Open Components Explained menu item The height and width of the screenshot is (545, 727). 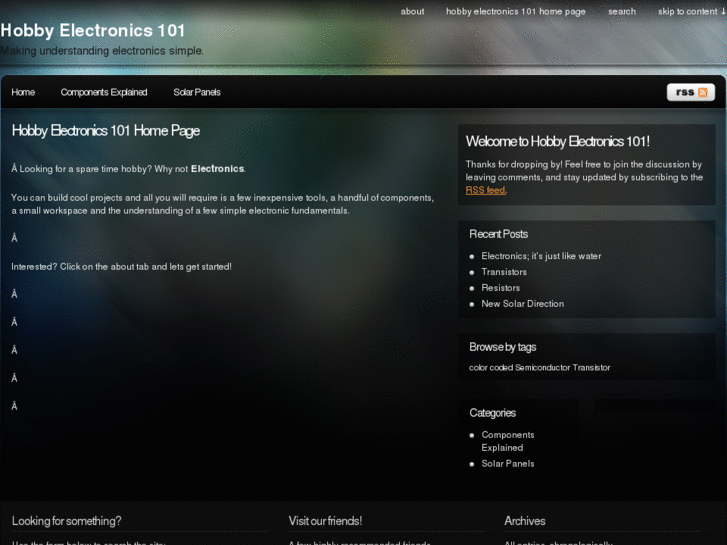104,92
